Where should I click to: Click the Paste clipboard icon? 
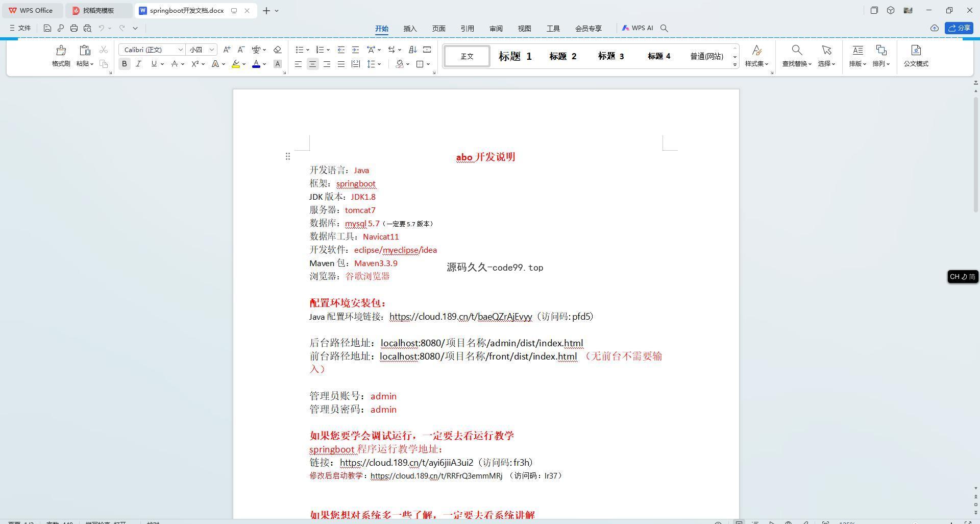point(85,50)
